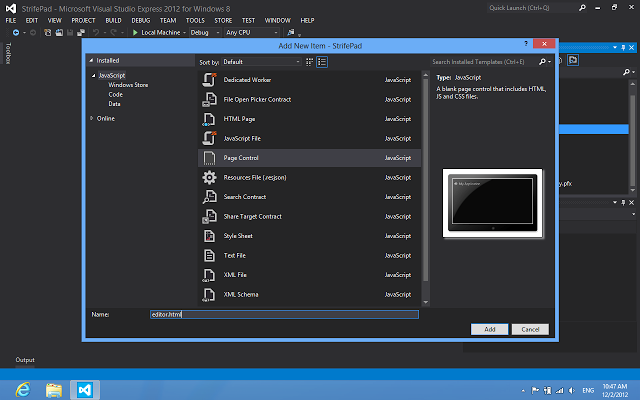Click the Find in Files toolbar icon
This screenshot has width=640, height=400.
click(x=291, y=32)
